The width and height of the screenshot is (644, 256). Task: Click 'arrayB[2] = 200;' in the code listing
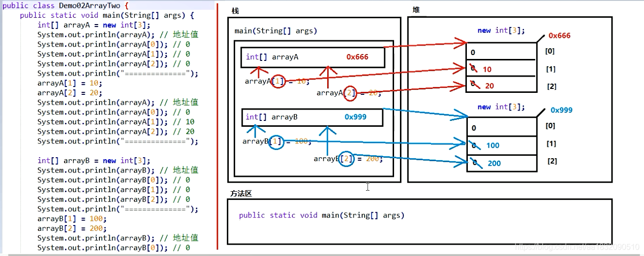(x=72, y=228)
